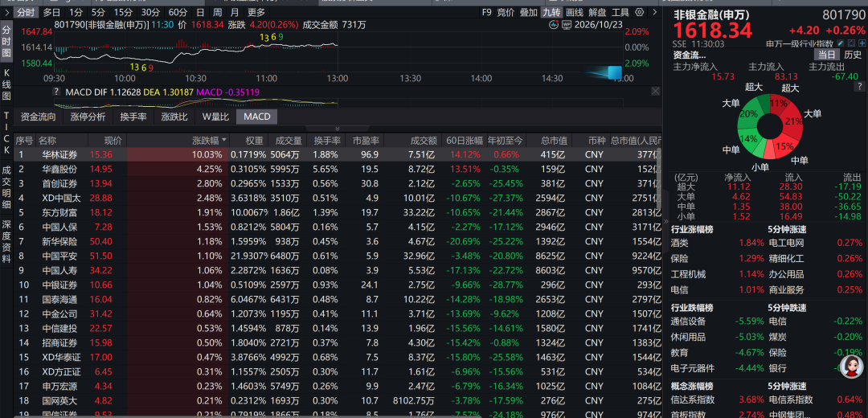
Task: Switch to the daily 日 chart
Action: pos(200,12)
